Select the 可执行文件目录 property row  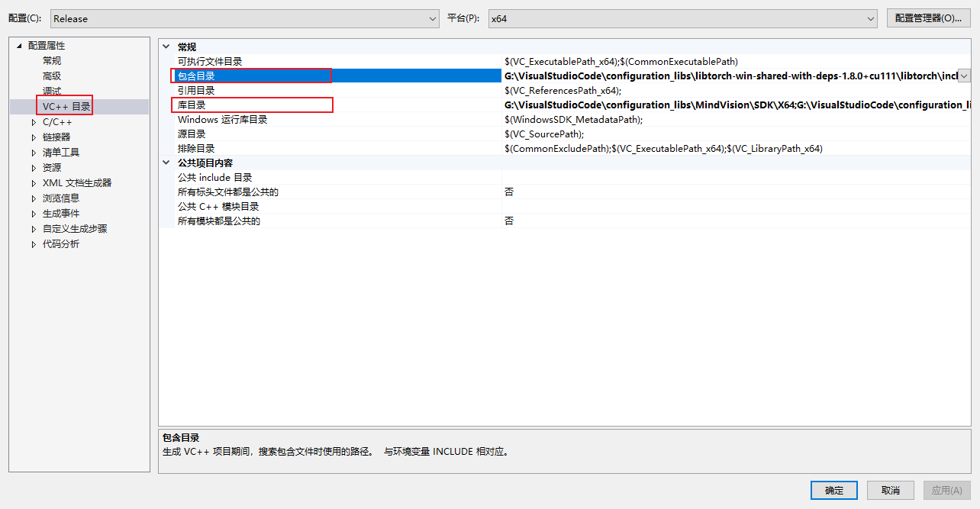[565, 61]
